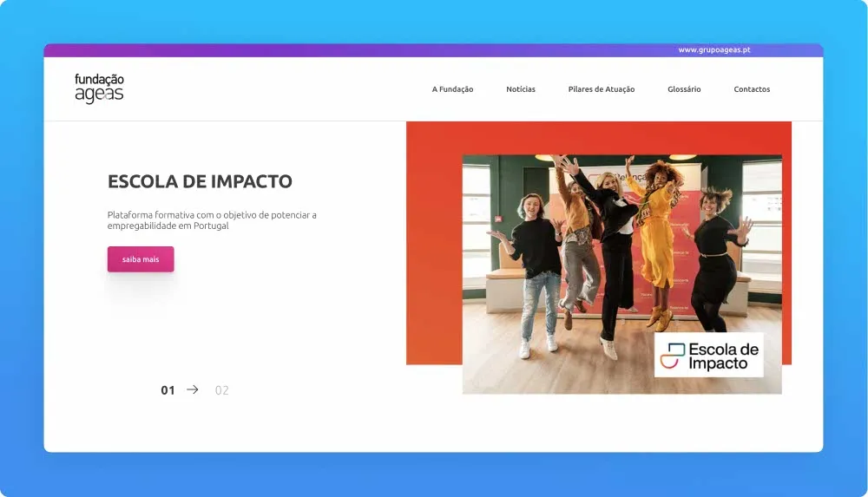Open Pilares de Atuação menu

602,89
